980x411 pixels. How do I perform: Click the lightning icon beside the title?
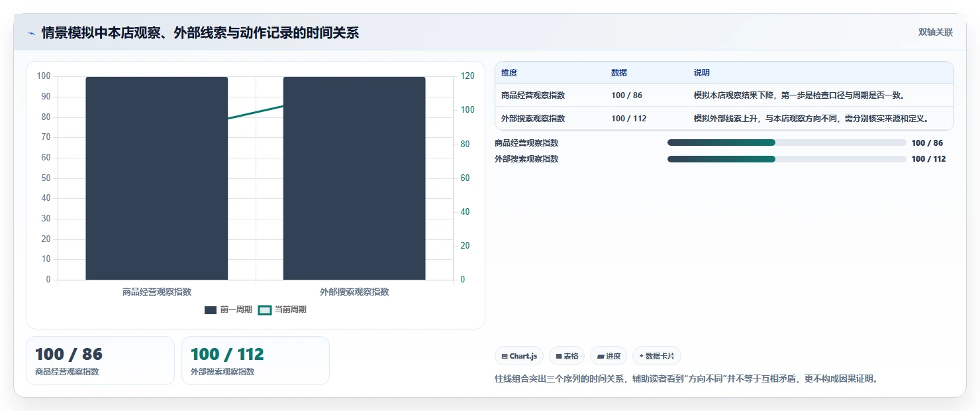[31, 33]
